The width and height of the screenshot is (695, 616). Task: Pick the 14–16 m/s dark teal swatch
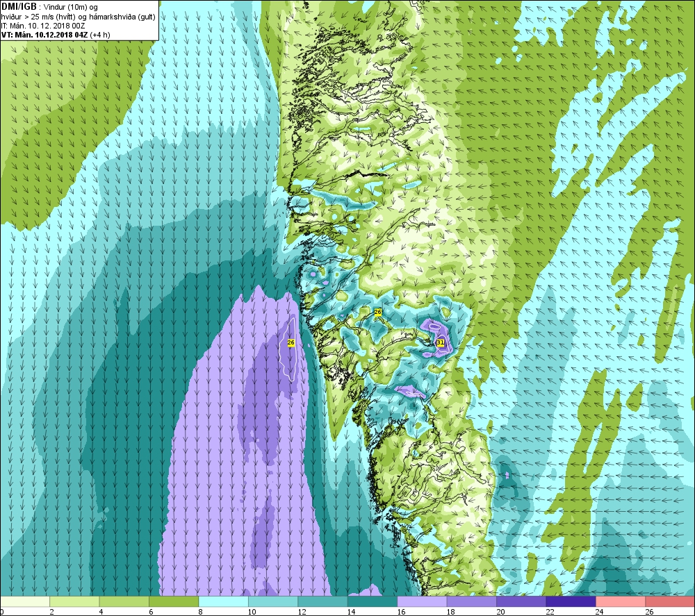[373, 601]
